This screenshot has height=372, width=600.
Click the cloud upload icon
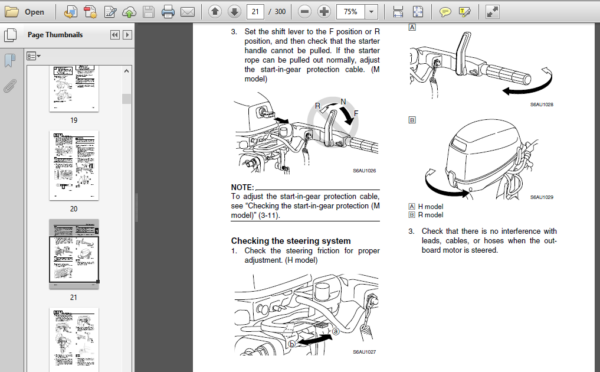pos(129,12)
